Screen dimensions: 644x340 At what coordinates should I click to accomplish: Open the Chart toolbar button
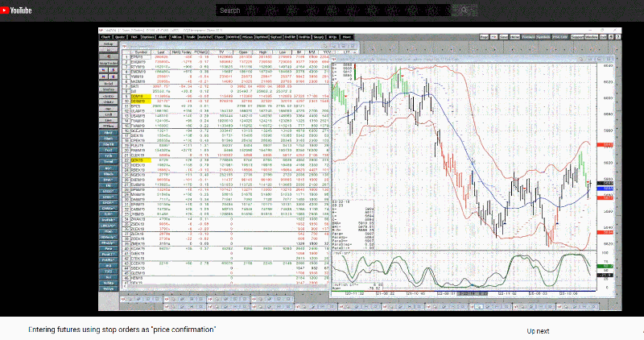tap(105, 37)
